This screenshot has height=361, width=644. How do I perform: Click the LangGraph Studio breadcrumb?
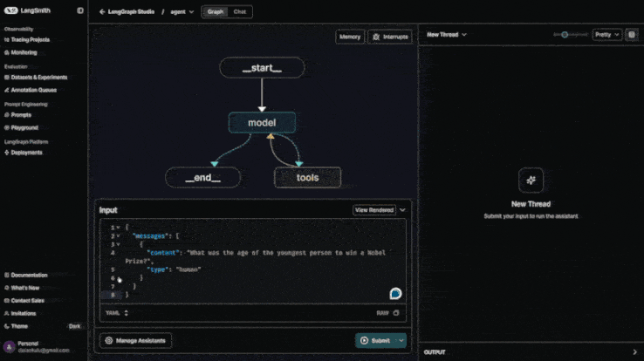pos(131,12)
